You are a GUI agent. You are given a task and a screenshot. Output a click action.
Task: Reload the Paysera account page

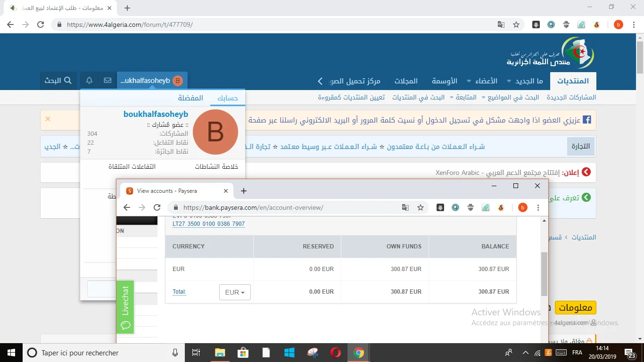coord(157,207)
